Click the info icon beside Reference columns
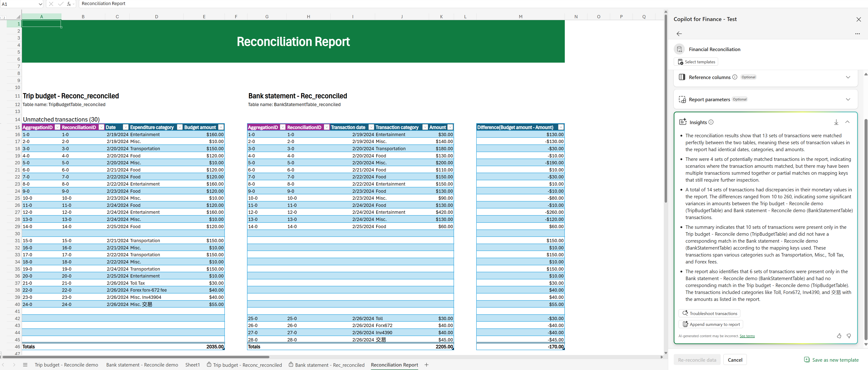 coord(735,77)
